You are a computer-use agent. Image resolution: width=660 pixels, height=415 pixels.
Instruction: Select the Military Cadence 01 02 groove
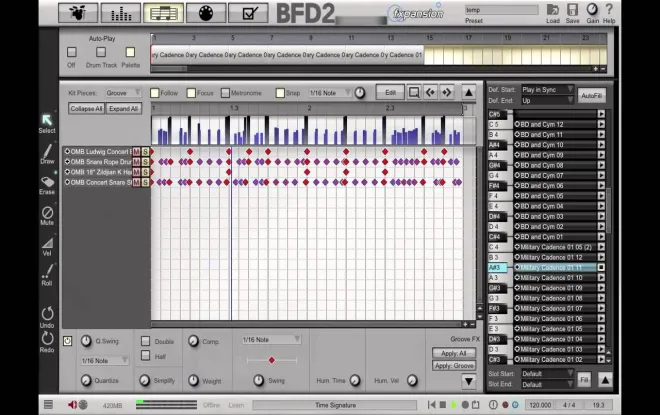(555, 359)
